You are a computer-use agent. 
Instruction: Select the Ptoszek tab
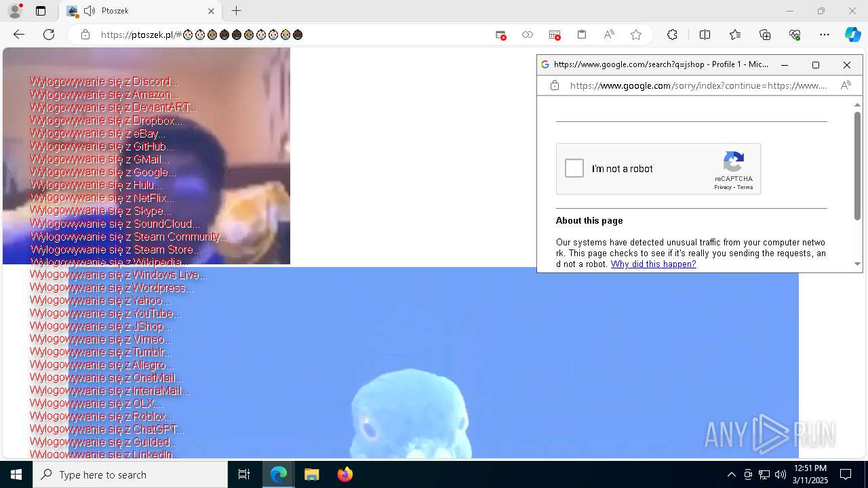(140, 11)
